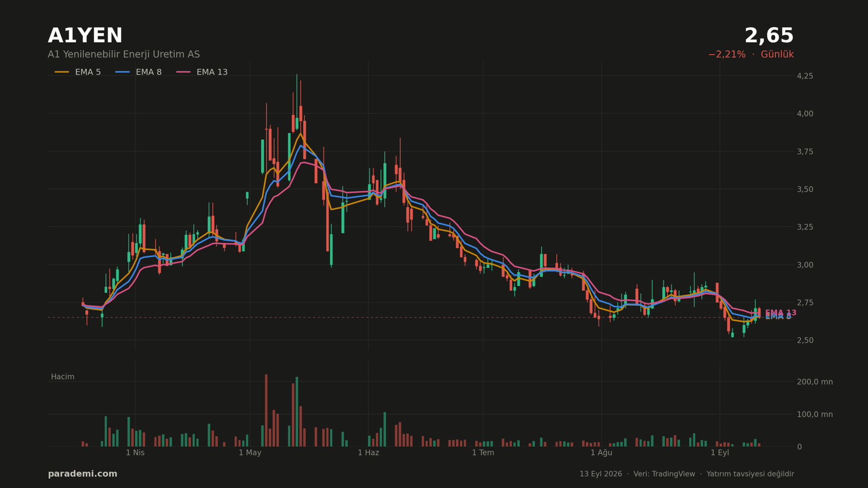Viewport: 868px width, 488px height.
Task: Click the blue EMA 8 legend line swatch
Action: [x=123, y=72]
